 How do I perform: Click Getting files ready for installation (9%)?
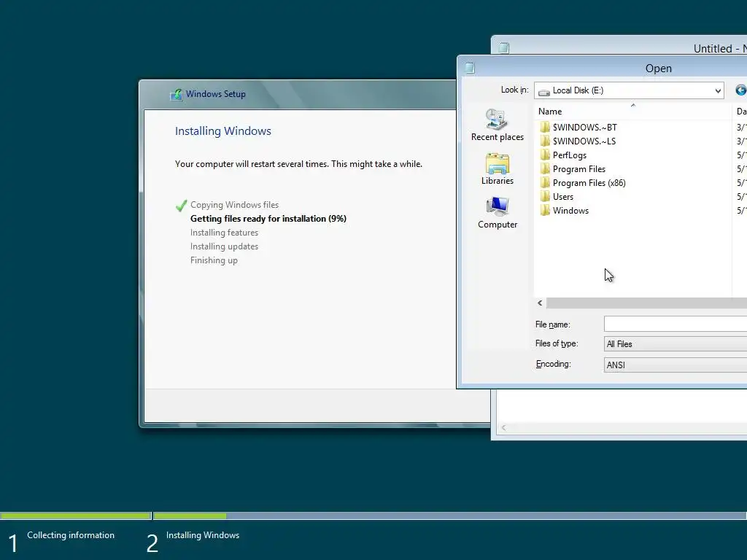pos(268,219)
